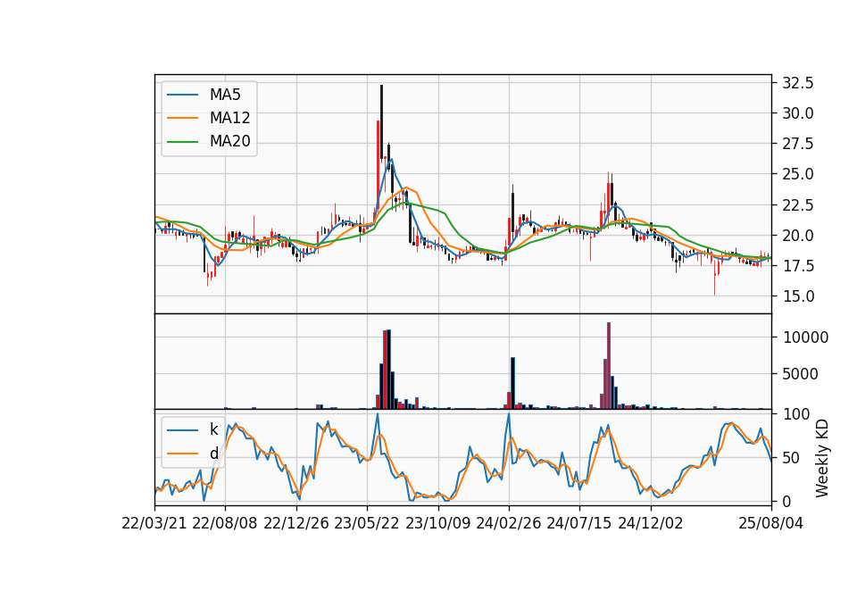This screenshot has width=857, height=616.
Task: Click the volume bar near 24/02/26
Action: (512, 383)
